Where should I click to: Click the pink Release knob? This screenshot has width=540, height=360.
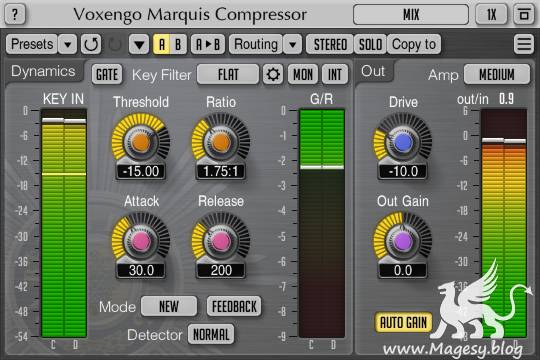pyautogui.click(x=220, y=241)
